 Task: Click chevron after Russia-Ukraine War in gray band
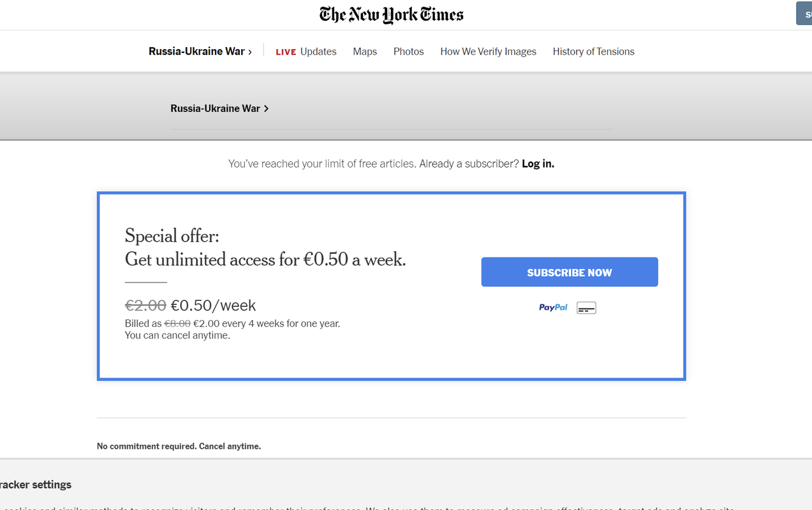[266, 108]
